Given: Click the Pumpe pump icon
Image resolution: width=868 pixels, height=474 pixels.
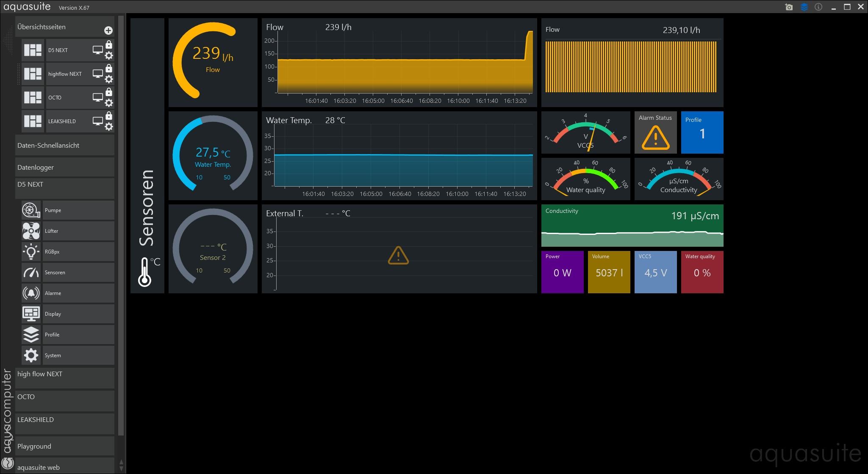Looking at the screenshot, I should pos(31,210).
